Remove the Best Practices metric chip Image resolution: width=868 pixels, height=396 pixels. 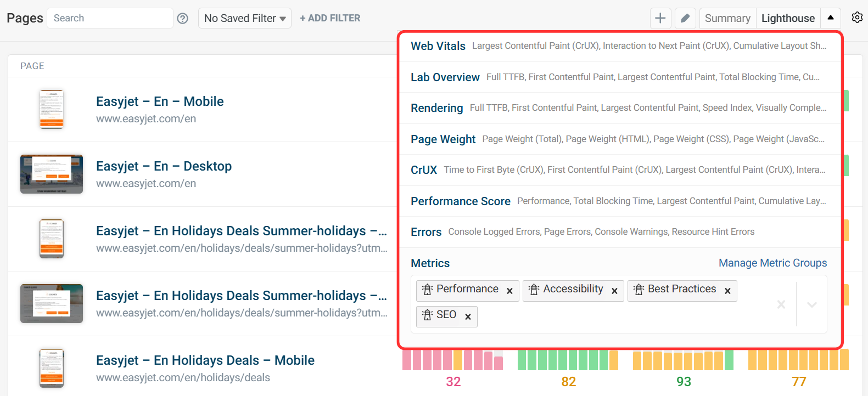pyautogui.click(x=727, y=291)
